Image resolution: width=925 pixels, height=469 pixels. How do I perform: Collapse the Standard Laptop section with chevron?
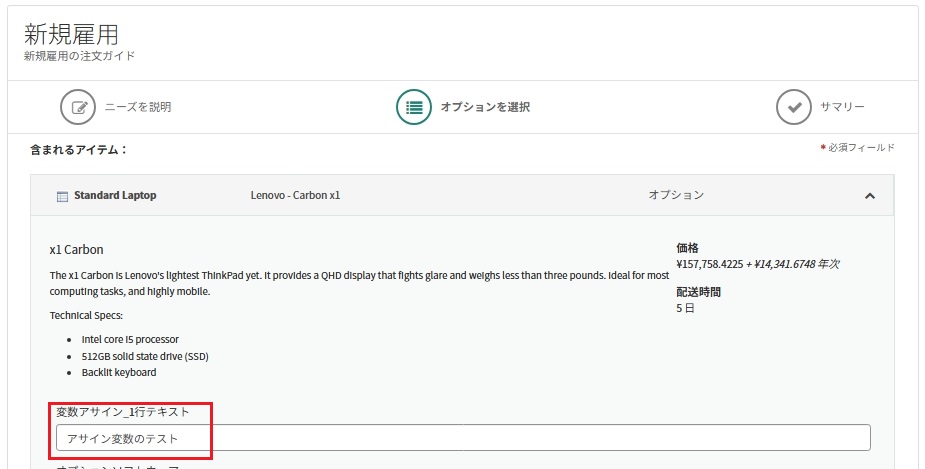(870, 196)
